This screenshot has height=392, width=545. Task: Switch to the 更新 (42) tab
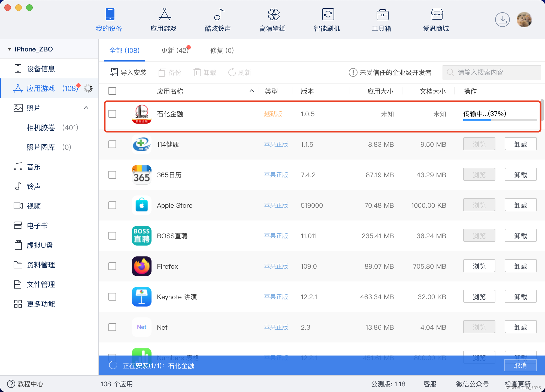point(175,51)
